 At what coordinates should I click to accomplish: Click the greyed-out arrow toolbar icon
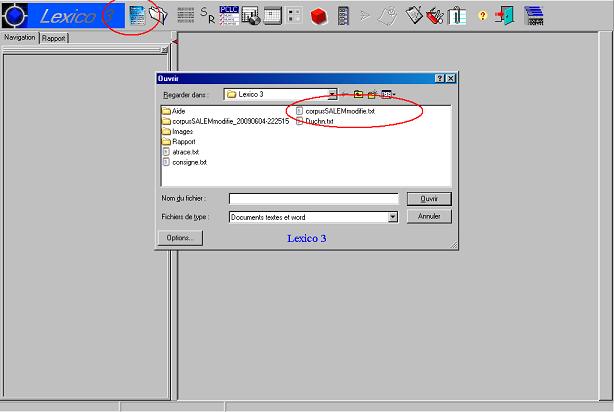(x=365, y=16)
